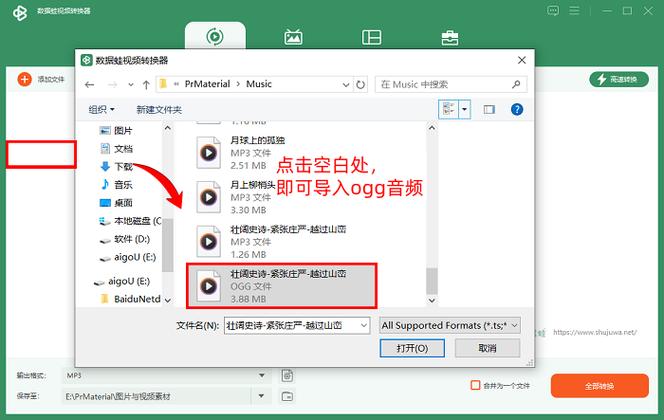Open the output format MP3 dropdown
Viewport: 664px width, 420px height.
pos(262,376)
